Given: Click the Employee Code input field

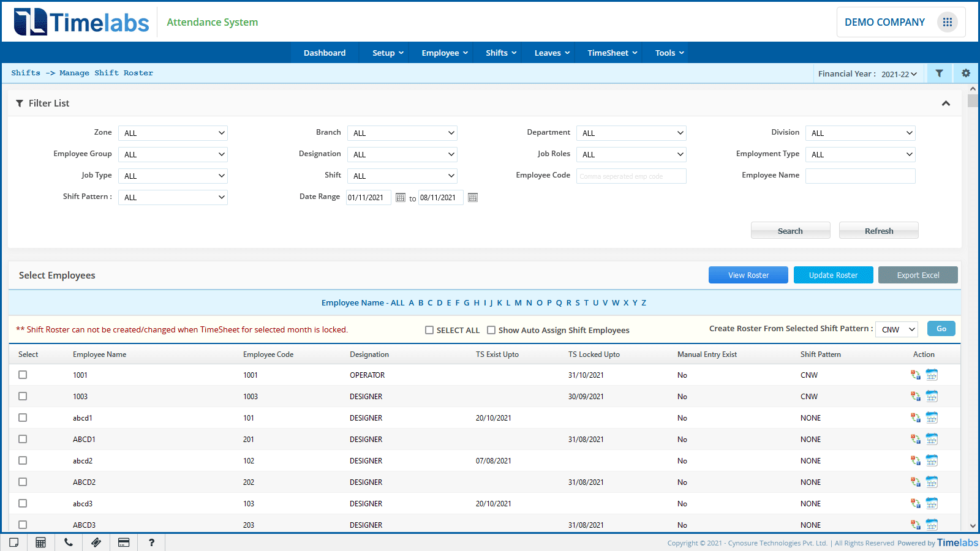Looking at the screenshot, I should point(631,176).
